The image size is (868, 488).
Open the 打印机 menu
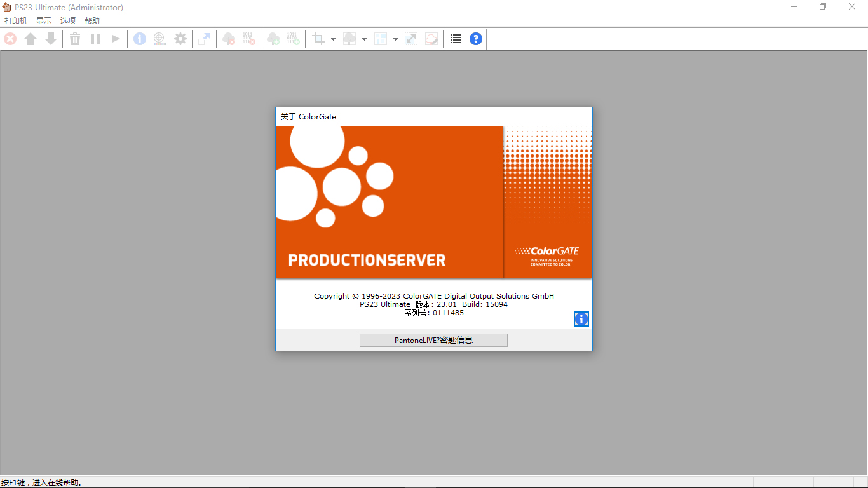(x=16, y=21)
